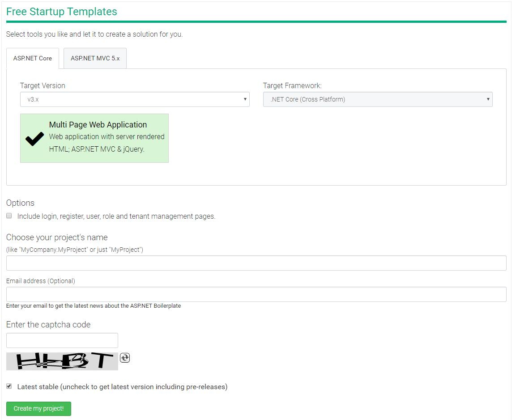Click the 'Target Framework:' label
The height and width of the screenshot is (420, 516).
click(292, 86)
